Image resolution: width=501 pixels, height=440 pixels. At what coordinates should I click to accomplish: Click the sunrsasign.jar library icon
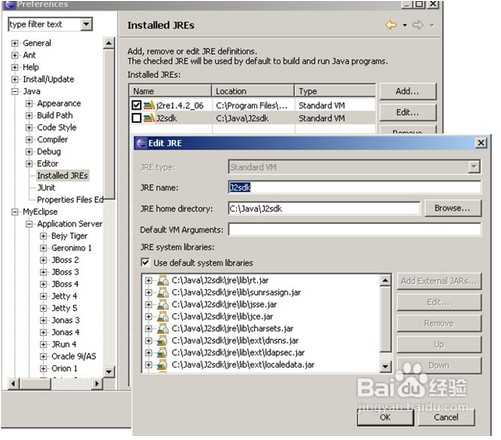coord(163,292)
